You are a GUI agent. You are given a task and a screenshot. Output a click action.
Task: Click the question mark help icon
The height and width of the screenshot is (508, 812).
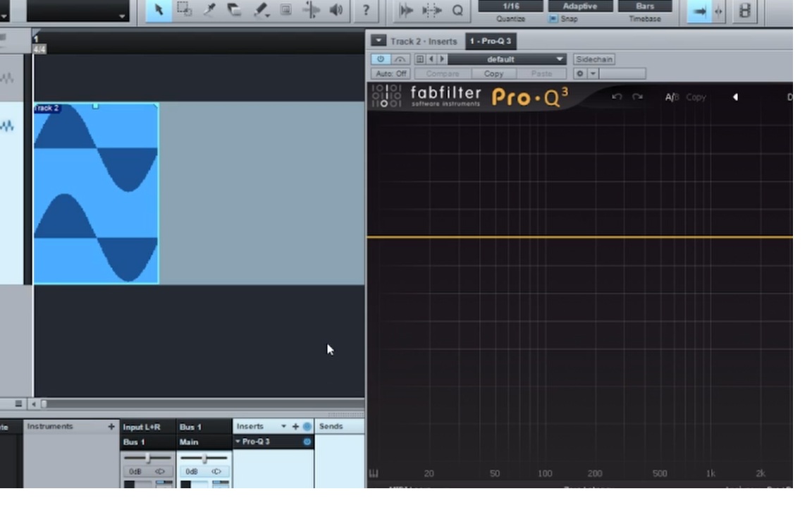(365, 10)
